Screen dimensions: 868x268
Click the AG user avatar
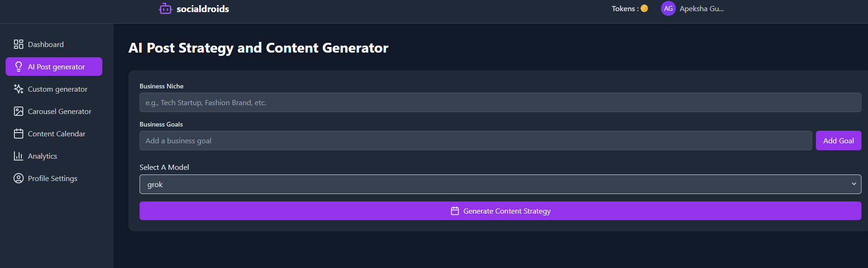click(x=668, y=8)
